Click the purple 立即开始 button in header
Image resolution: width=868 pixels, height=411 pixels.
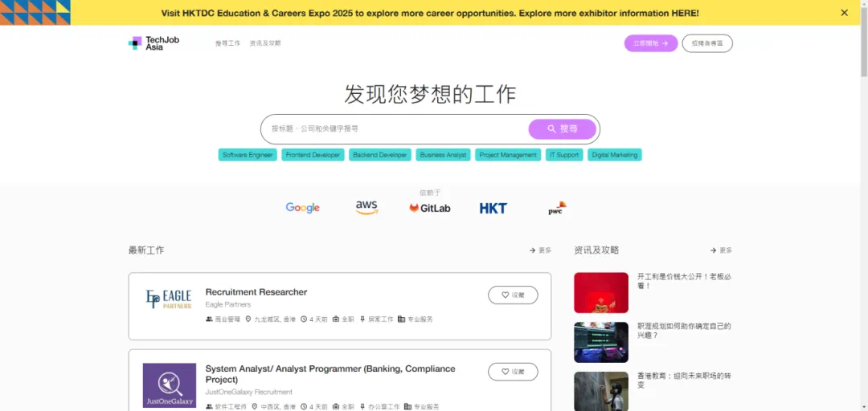click(650, 43)
